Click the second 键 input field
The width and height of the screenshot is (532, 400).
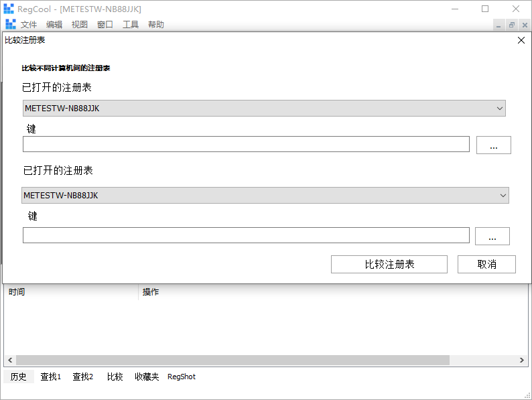pos(246,235)
